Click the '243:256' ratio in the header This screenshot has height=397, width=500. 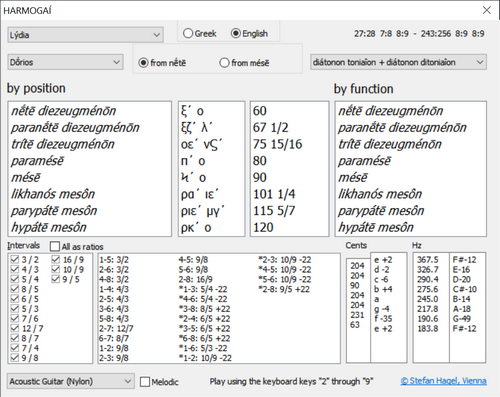pyautogui.click(x=435, y=33)
